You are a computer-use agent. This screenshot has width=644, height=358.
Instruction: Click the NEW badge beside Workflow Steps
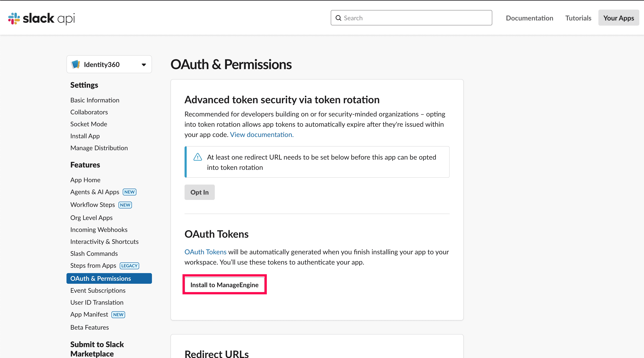(x=125, y=205)
